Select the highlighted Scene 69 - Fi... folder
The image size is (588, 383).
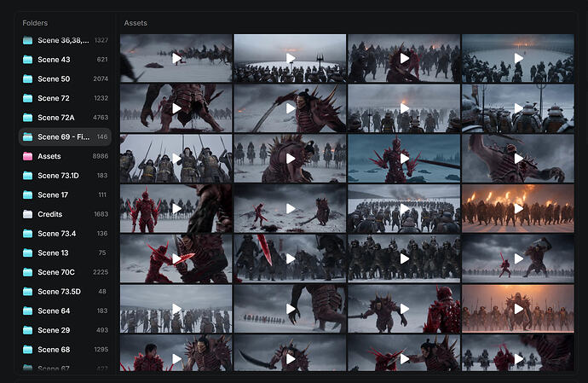click(x=65, y=136)
